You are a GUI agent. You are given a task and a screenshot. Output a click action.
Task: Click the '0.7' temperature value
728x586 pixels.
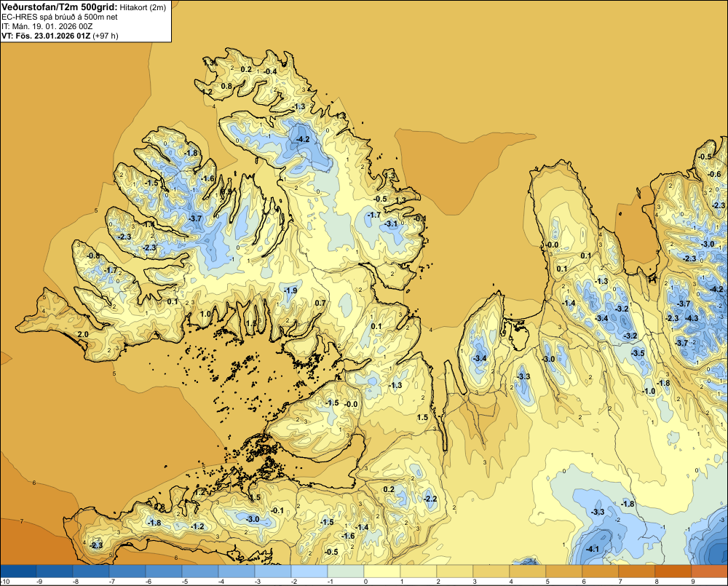click(320, 304)
